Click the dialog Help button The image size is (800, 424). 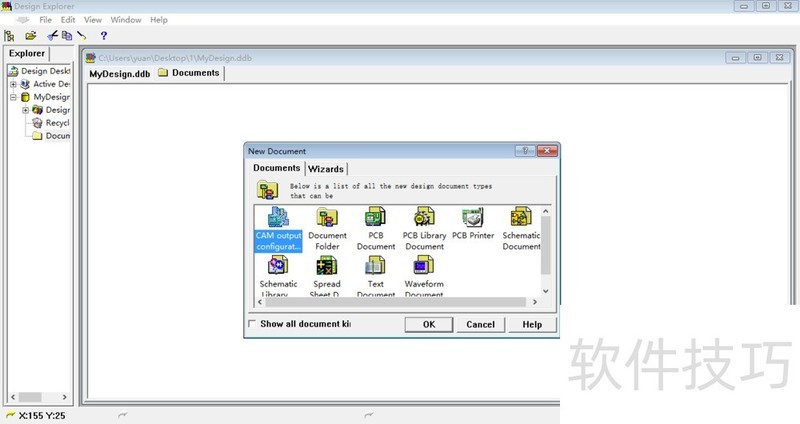tap(532, 325)
